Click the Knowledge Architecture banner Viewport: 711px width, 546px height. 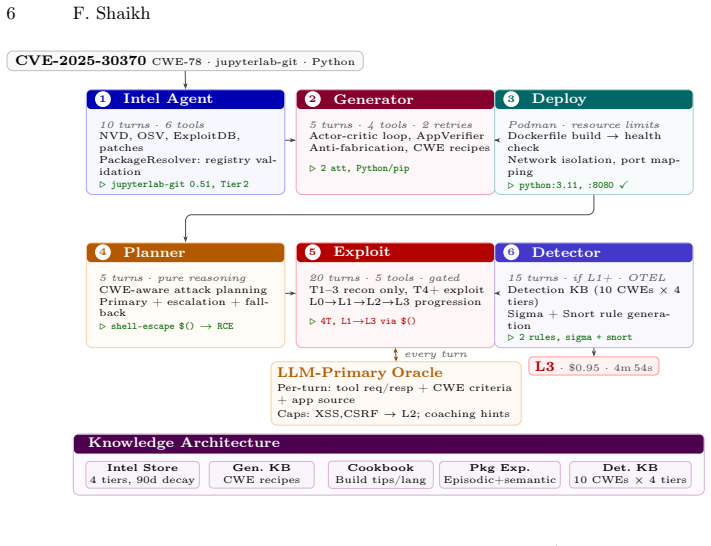pos(389,443)
